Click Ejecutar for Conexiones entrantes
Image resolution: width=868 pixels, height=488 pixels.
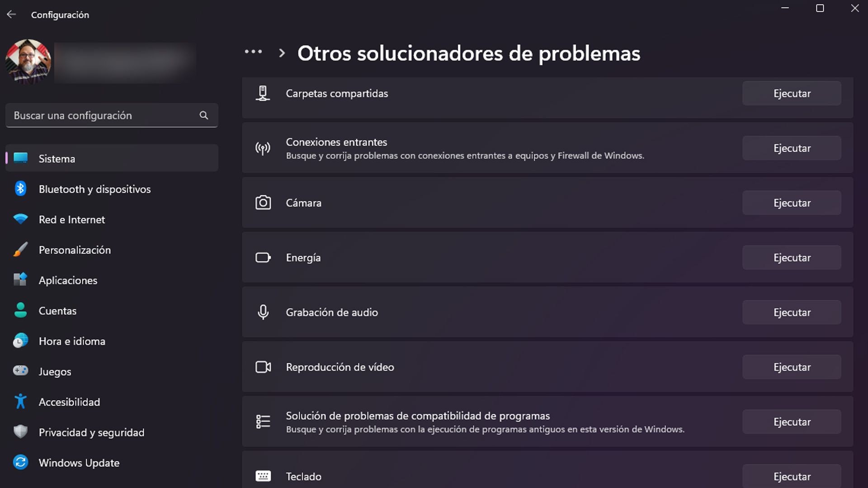point(791,148)
